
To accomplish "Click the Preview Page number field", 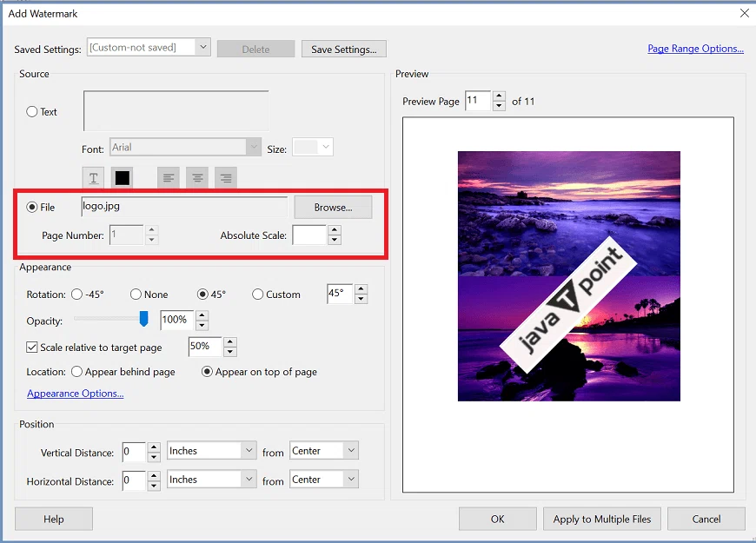I will [x=478, y=100].
